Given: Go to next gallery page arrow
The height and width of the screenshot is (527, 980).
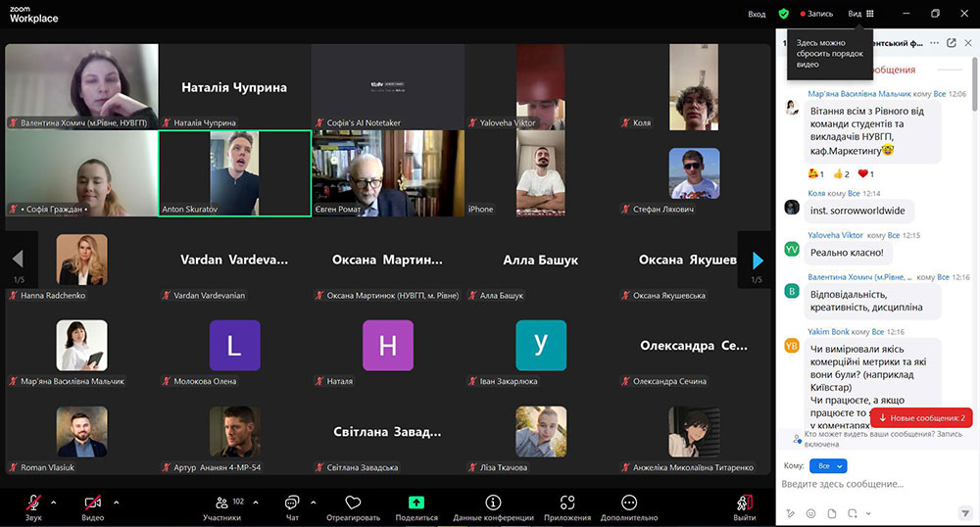Looking at the screenshot, I should (x=757, y=260).
